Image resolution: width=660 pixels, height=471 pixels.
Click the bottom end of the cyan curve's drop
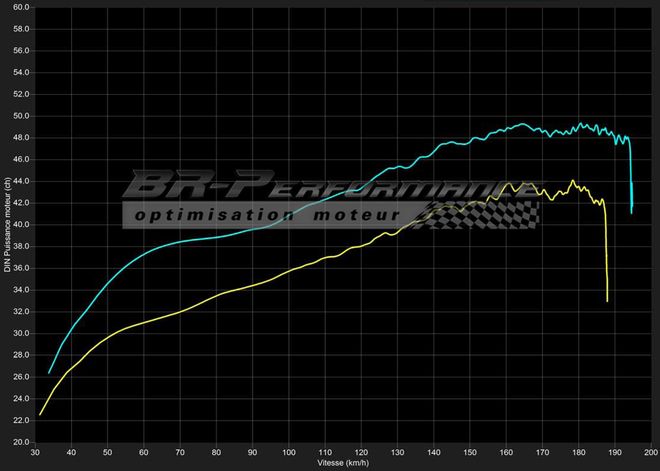[632, 212]
